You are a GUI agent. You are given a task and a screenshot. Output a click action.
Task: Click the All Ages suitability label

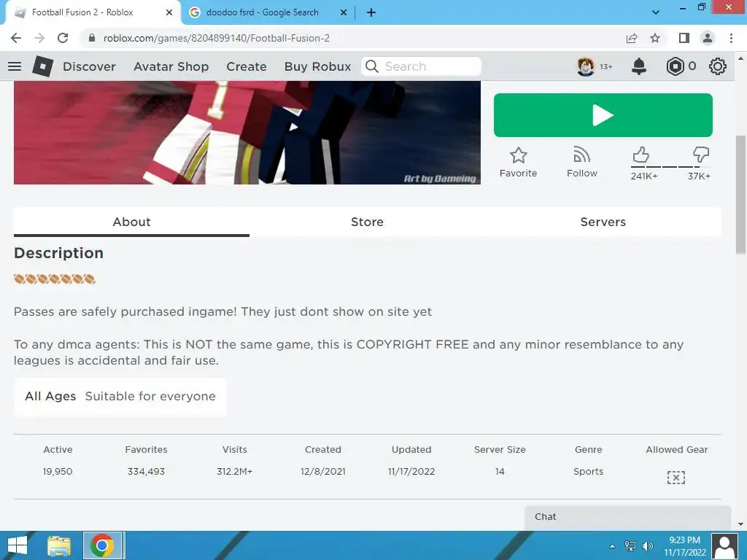point(50,396)
